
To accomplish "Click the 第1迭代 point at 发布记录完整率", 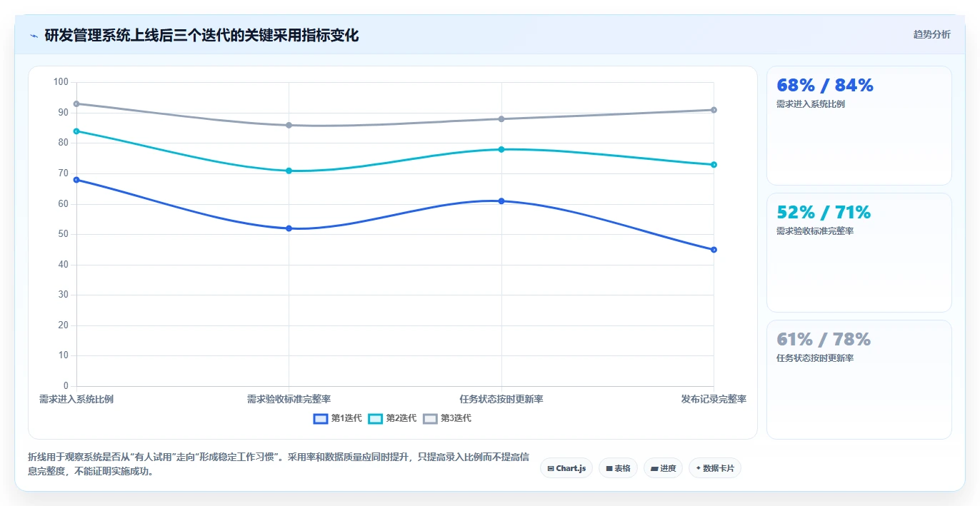I will point(714,250).
